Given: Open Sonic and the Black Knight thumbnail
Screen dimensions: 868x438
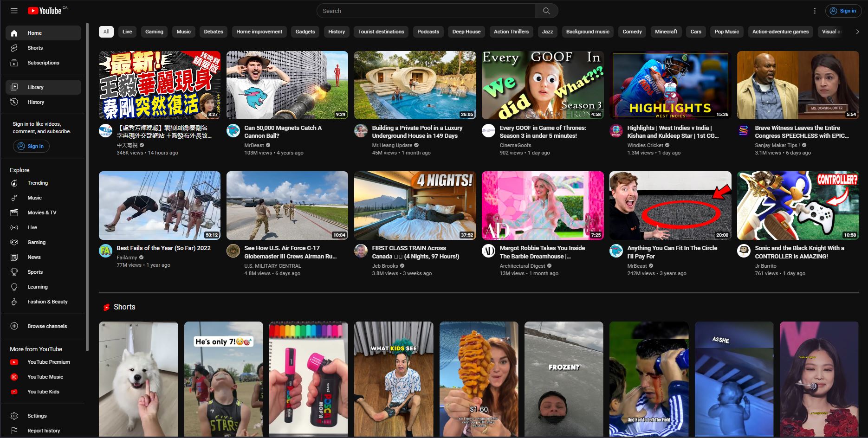Looking at the screenshot, I should [798, 206].
